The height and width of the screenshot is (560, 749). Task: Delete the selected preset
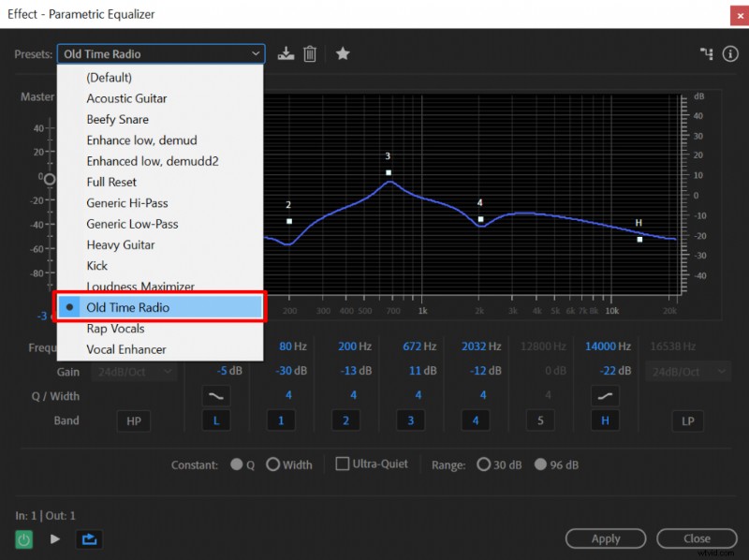pos(311,53)
